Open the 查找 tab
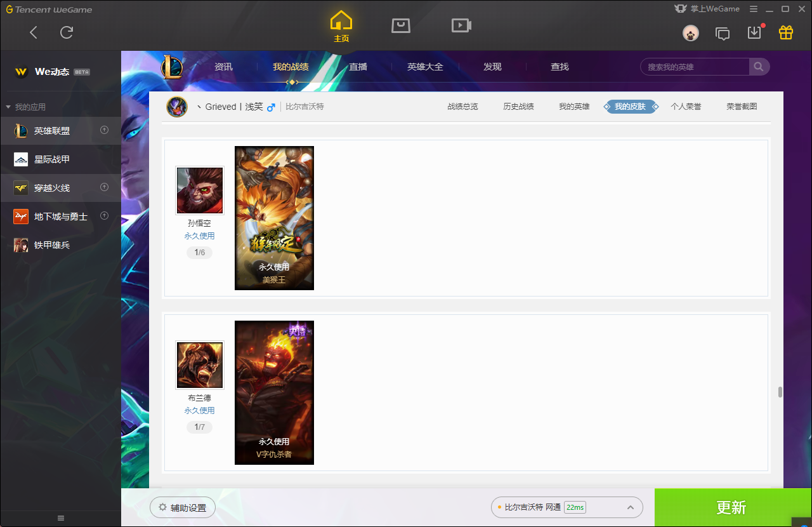Viewport: 812px width, 527px height. point(560,67)
